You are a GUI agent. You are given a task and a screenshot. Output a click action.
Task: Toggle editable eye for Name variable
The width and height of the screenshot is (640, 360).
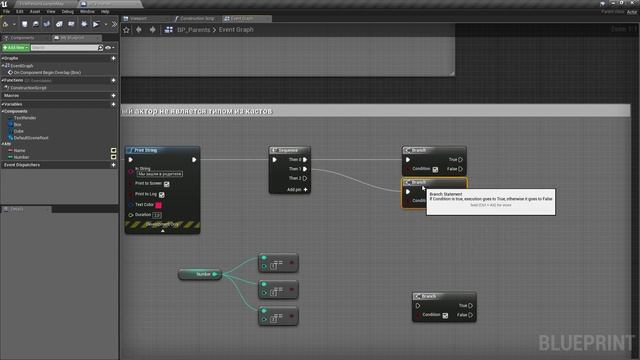click(x=113, y=151)
